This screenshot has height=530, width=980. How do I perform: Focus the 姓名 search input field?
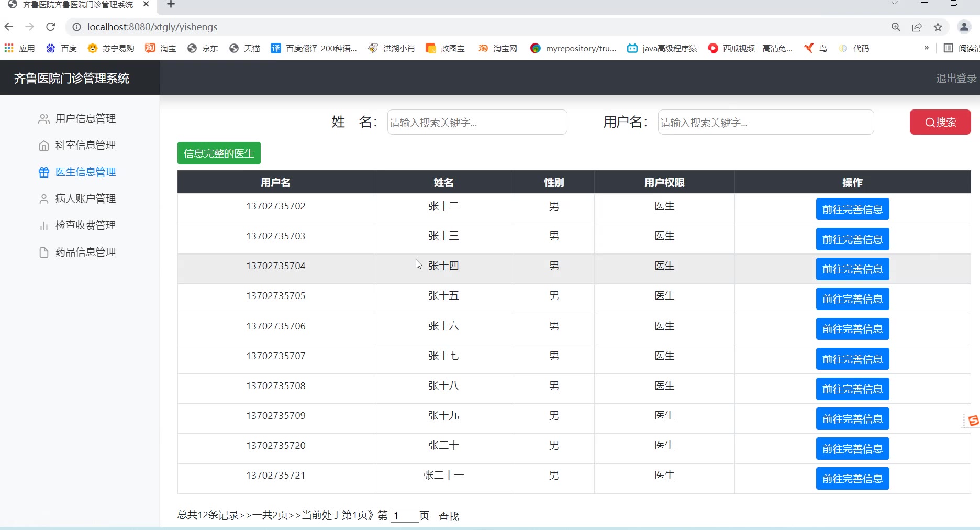tap(477, 122)
